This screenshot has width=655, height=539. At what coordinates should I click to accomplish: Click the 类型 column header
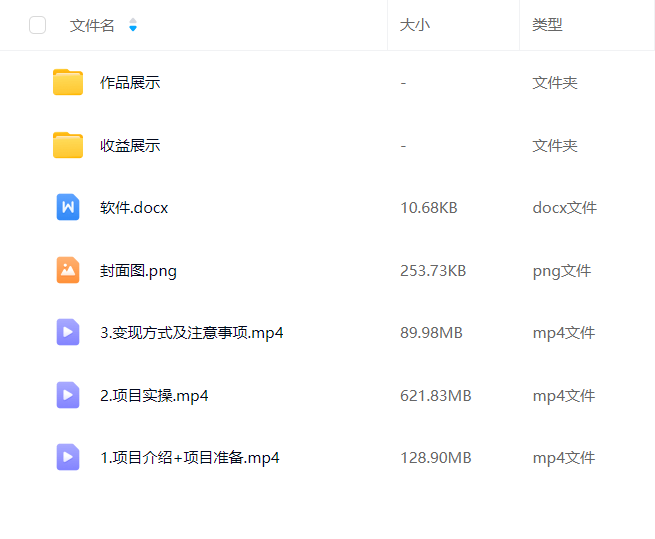point(547,25)
